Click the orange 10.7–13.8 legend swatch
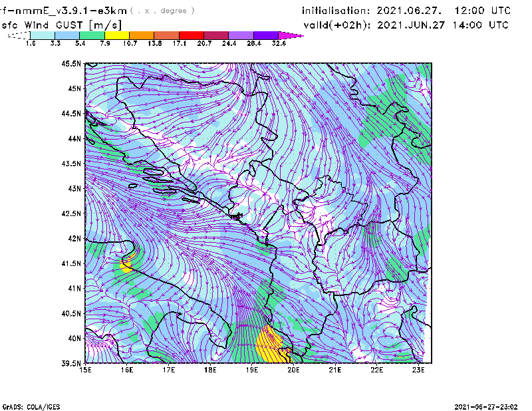 tap(142, 35)
